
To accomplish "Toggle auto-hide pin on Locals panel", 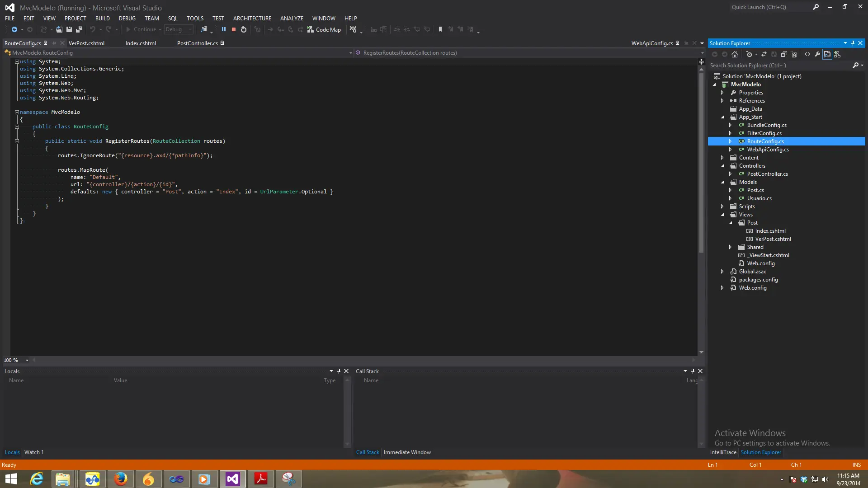I will [339, 371].
